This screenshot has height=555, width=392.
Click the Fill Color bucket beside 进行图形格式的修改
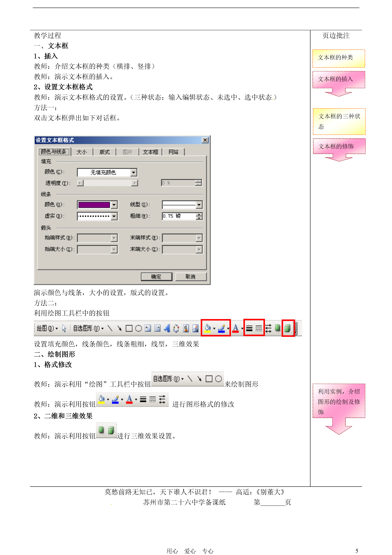[101, 400]
